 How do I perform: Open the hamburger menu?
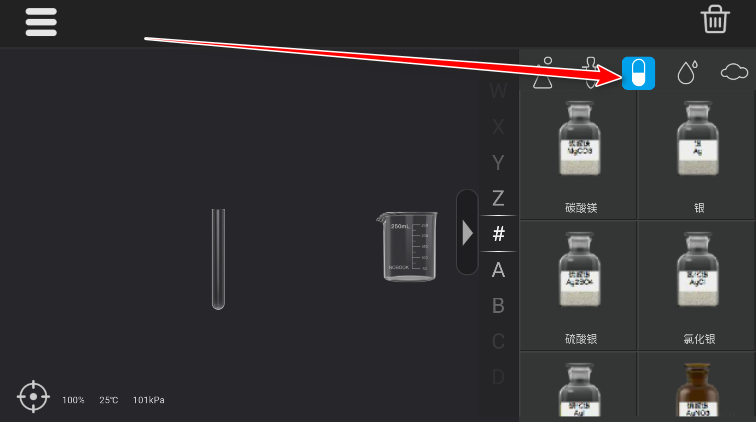pyautogui.click(x=41, y=22)
